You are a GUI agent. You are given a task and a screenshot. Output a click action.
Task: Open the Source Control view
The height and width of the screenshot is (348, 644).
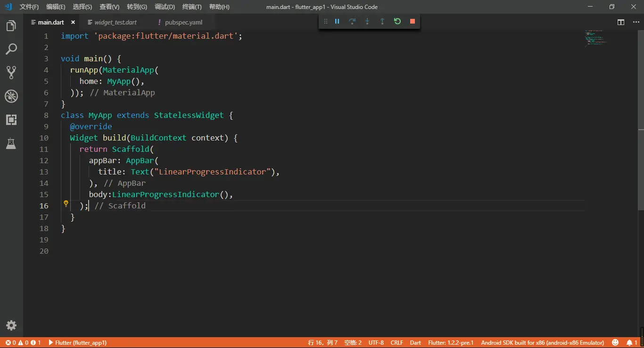click(11, 72)
